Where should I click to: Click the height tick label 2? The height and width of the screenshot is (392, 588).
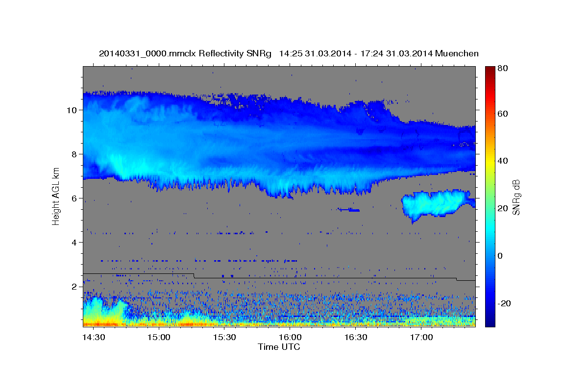[74, 287]
